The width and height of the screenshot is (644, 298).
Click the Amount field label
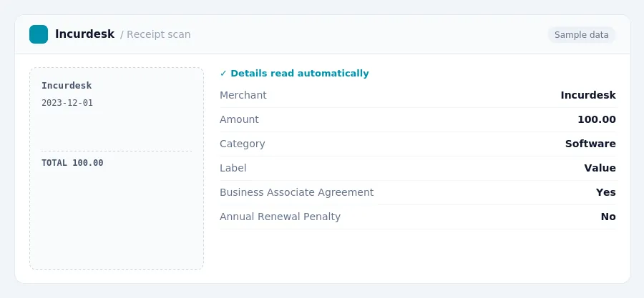click(x=239, y=119)
